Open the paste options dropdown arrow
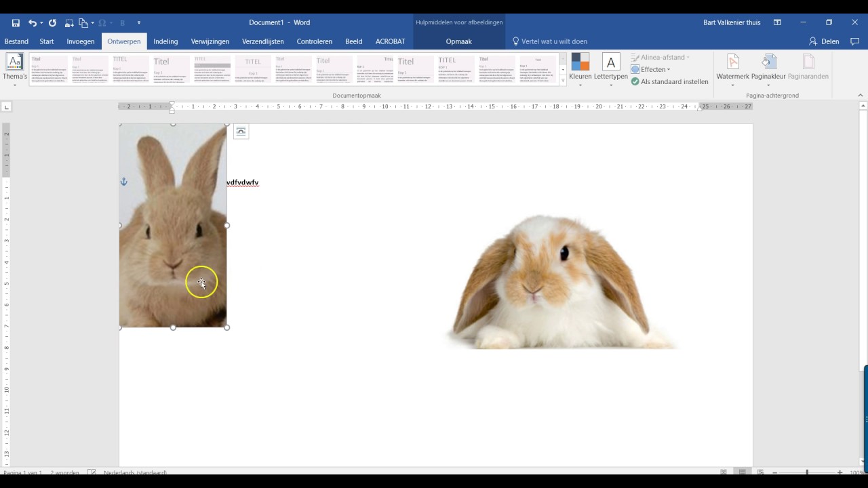This screenshot has width=868, height=488. pos(92,23)
